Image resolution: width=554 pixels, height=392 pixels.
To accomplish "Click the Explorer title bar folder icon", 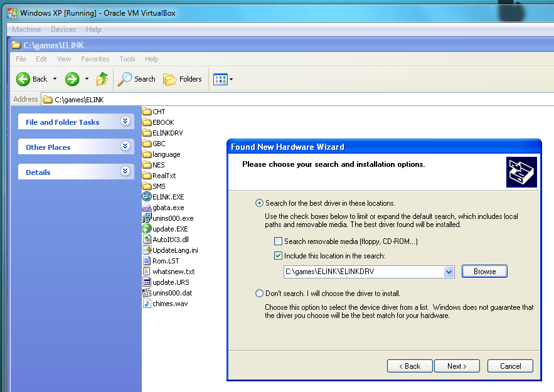I will (16, 45).
